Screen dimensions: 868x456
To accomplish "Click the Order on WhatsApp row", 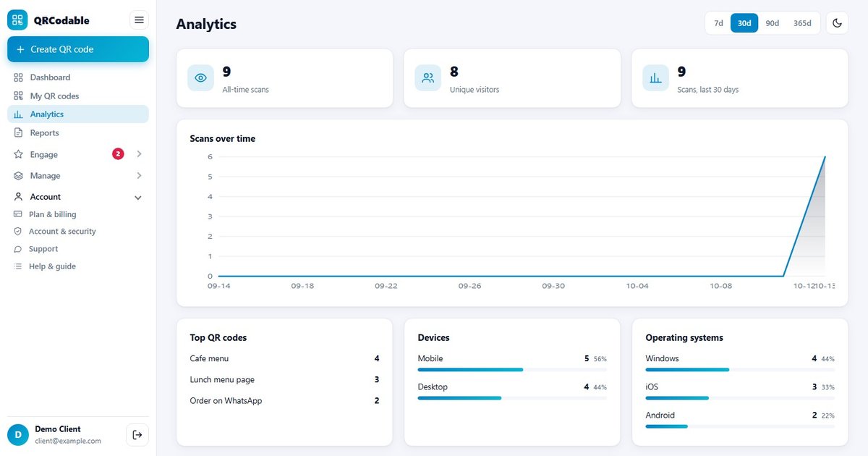I will click(x=284, y=400).
